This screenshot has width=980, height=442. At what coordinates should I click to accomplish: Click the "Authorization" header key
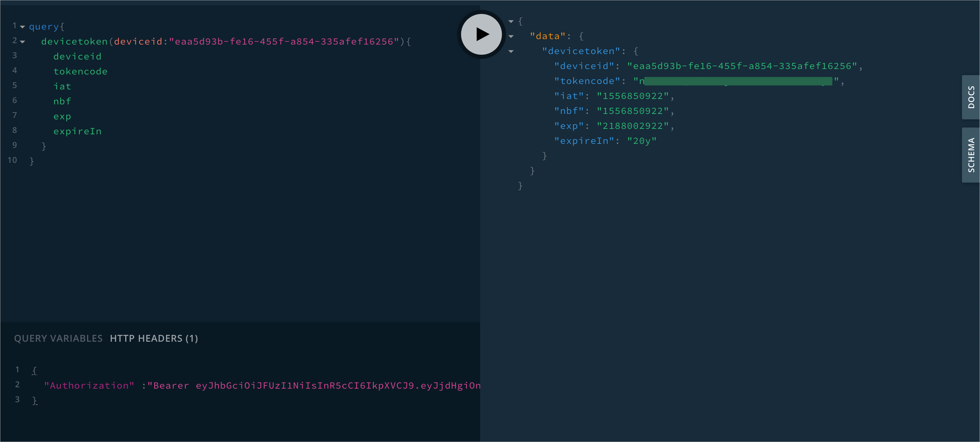click(x=89, y=386)
